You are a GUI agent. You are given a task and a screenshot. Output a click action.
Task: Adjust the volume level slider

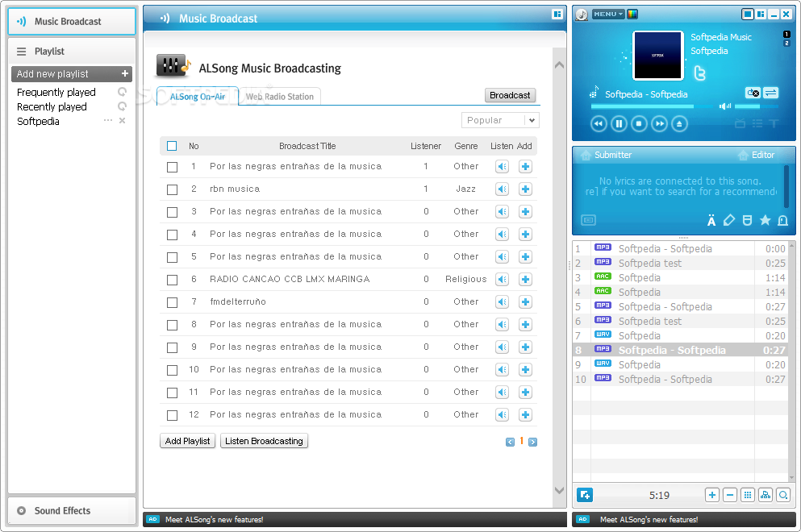click(x=756, y=106)
